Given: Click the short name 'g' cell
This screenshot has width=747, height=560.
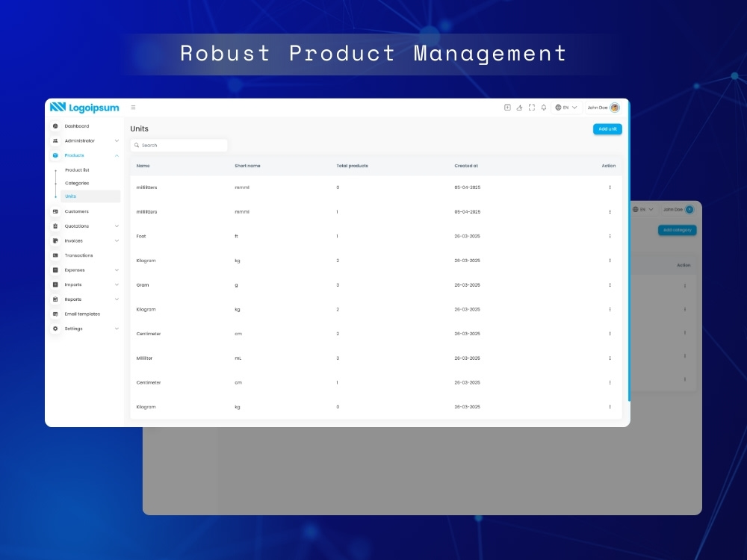Looking at the screenshot, I should coord(236,285).
